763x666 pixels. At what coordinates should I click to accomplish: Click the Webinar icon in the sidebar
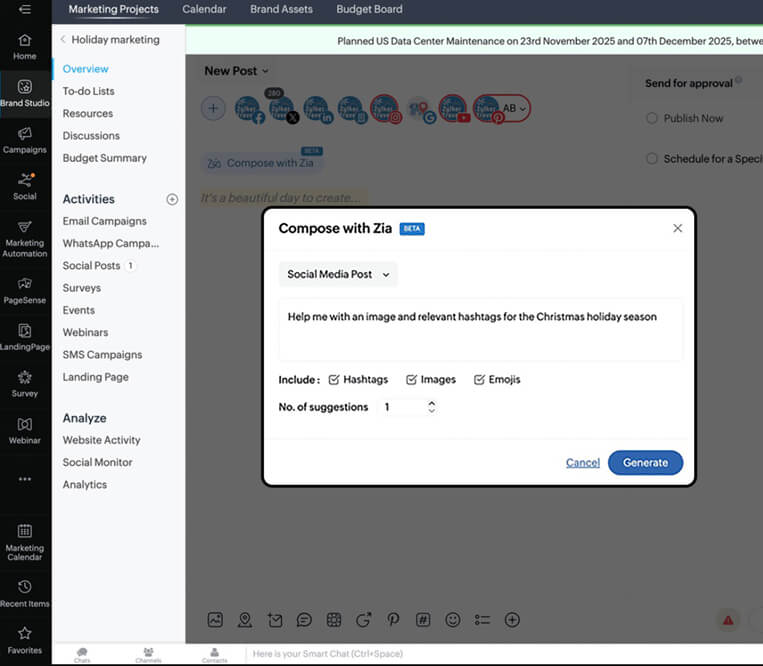point(25,430)
